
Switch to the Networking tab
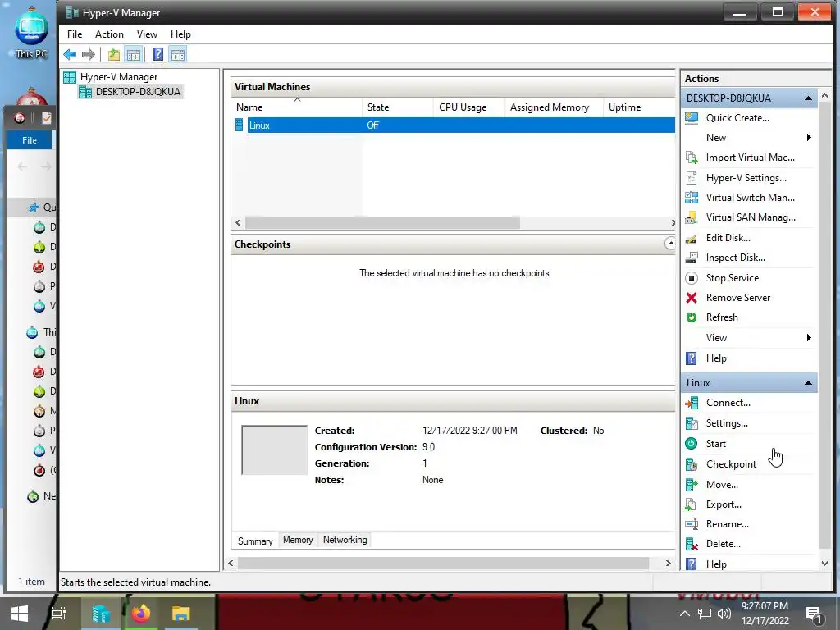[x=345, y=540]
